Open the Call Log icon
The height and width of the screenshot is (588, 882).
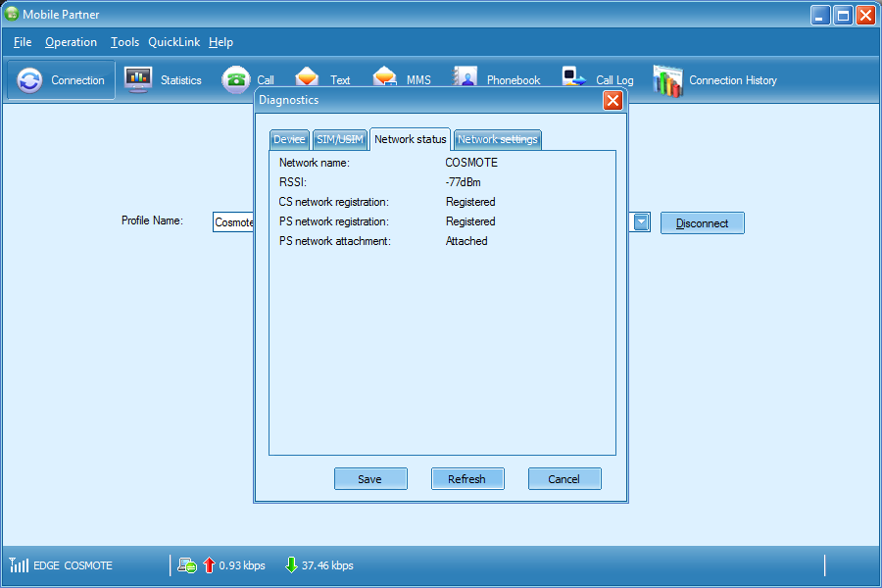[x=573, y=77]
